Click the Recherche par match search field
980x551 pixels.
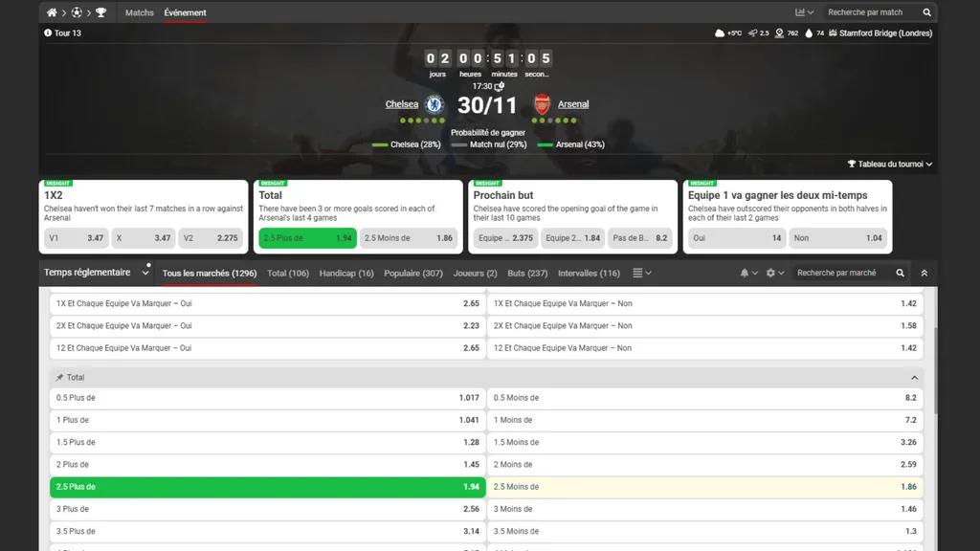pyautogui.click(x=866, y=12)
